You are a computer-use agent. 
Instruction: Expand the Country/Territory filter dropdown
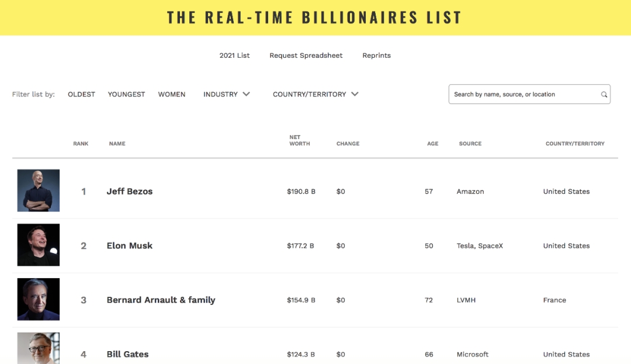[315, 94]
